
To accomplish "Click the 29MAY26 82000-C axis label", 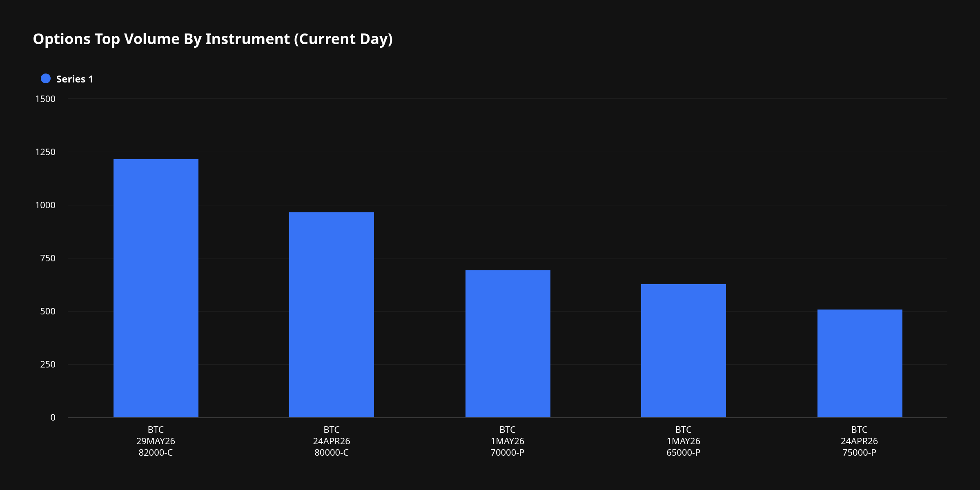I will tap(156, 441).
